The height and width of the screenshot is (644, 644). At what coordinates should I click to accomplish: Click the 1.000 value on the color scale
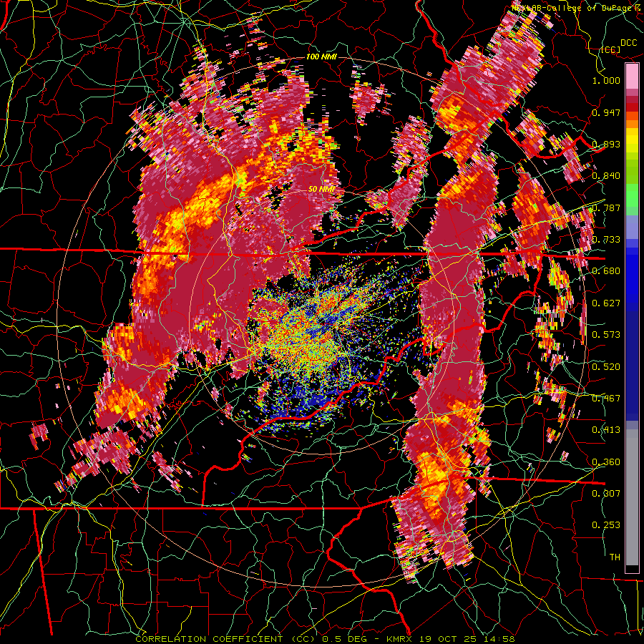(606, 80)
